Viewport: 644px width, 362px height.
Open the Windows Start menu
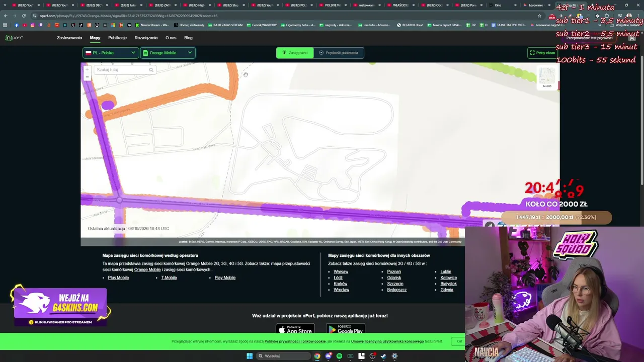coord(250,356)
